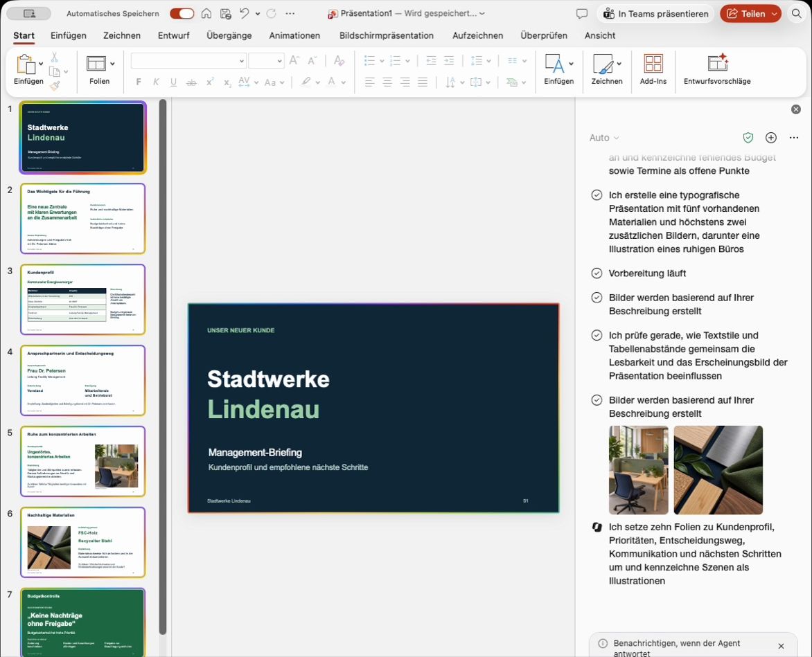812x657 pixels.
Task: Click the Folien new slide icon
Action: [x=96, y=64]
